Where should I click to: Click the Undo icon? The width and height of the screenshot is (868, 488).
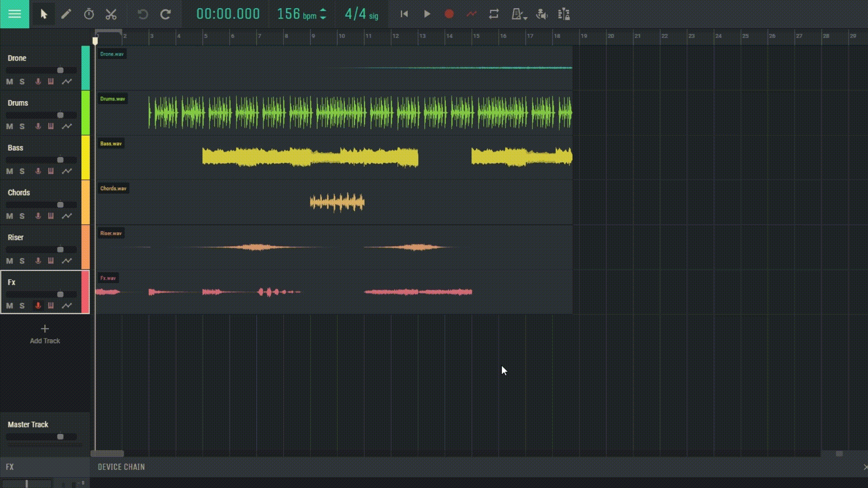143,14
